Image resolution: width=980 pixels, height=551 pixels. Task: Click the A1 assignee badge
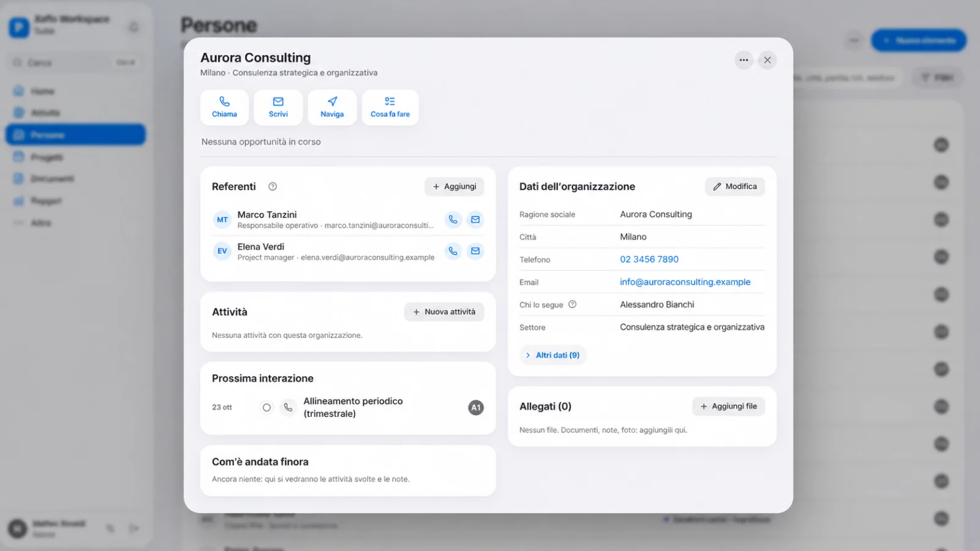[x=476, y=408]
